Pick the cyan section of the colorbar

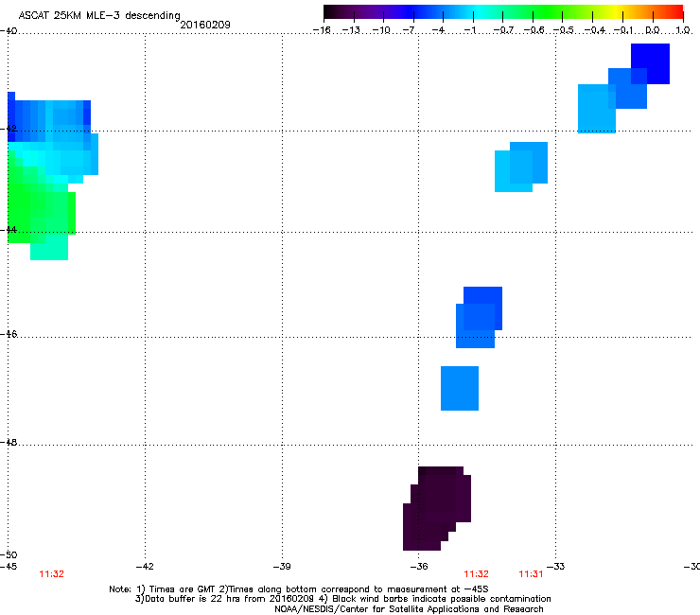pyautogui.click(x=480, y=11)
